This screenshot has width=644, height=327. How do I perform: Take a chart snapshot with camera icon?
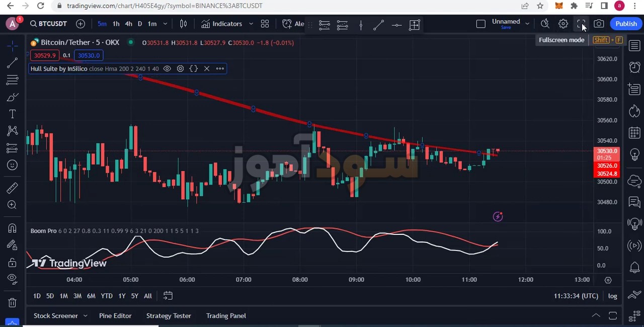599,24
